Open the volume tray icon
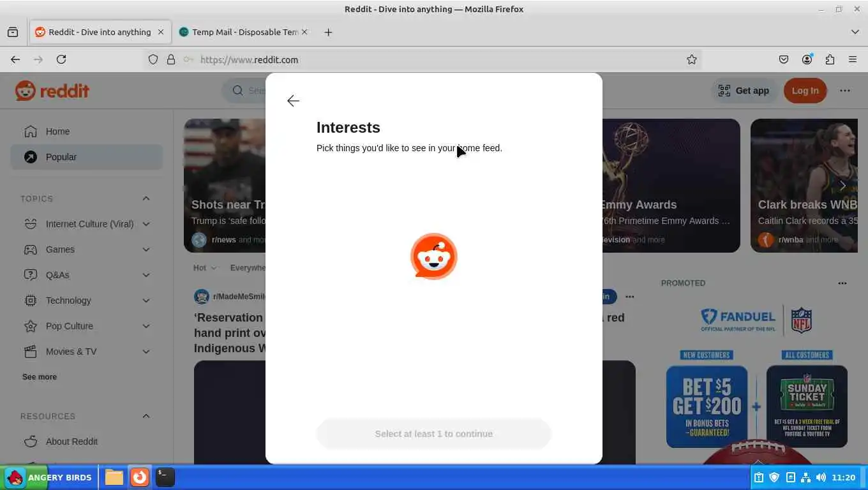The width and height of the screenshot is (868, 490). click(x=821, y=477)
